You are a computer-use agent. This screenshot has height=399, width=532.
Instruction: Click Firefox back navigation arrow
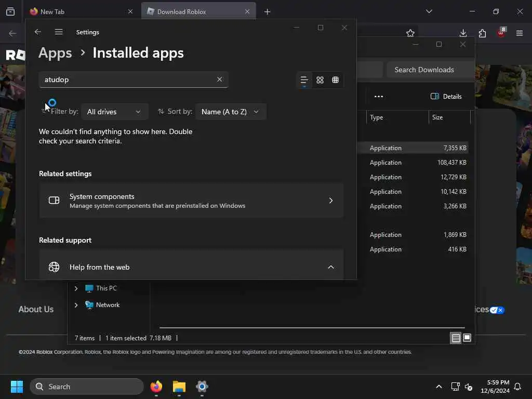(12, 33)
